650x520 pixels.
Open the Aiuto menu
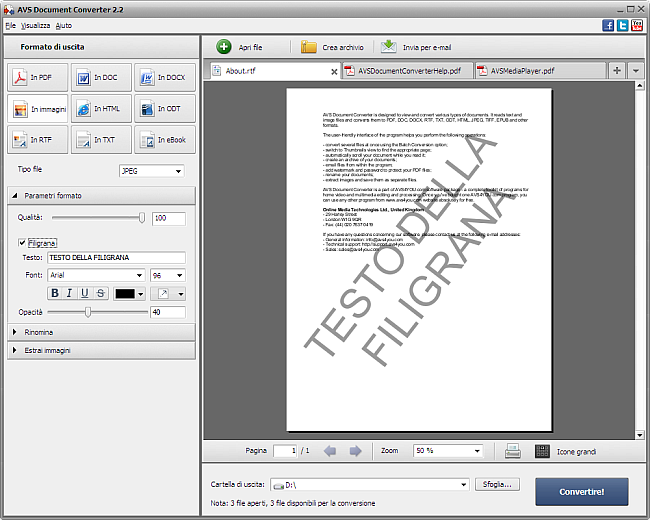64,25
